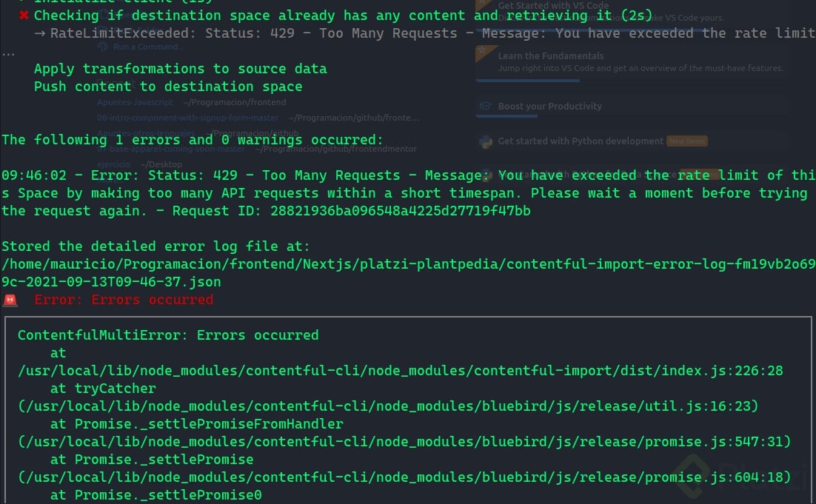This screenshot has width=816, height=504.
Task: Open the 08-intro-component-with-signup-form-master folder
Action: tap(187, 118)
